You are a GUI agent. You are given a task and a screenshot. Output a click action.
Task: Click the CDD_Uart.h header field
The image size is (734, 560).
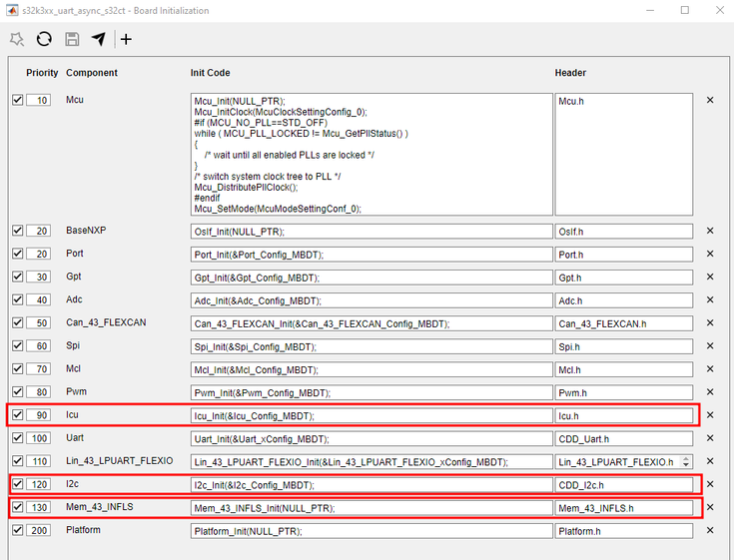click(624, 438)
